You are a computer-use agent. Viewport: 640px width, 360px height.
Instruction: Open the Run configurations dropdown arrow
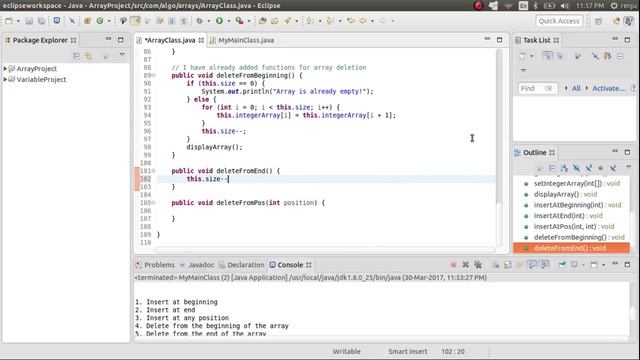pyautogui.click(x=229, y=21)
